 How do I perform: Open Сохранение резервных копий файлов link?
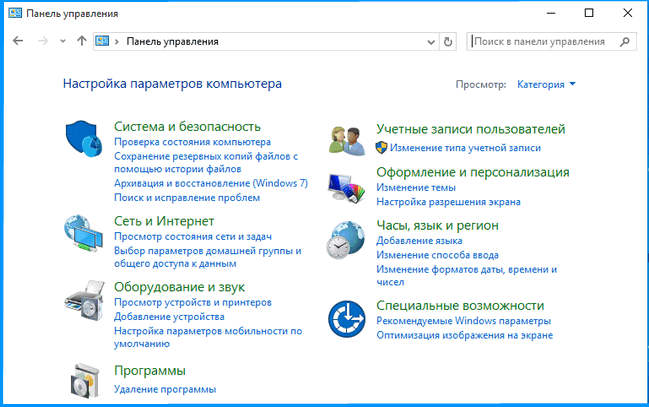coord(206,162)
